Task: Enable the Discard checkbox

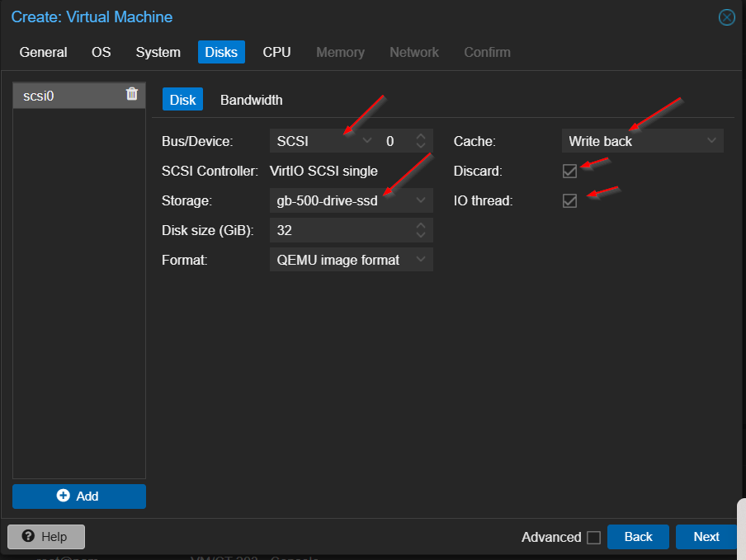Action: [569, 171]
